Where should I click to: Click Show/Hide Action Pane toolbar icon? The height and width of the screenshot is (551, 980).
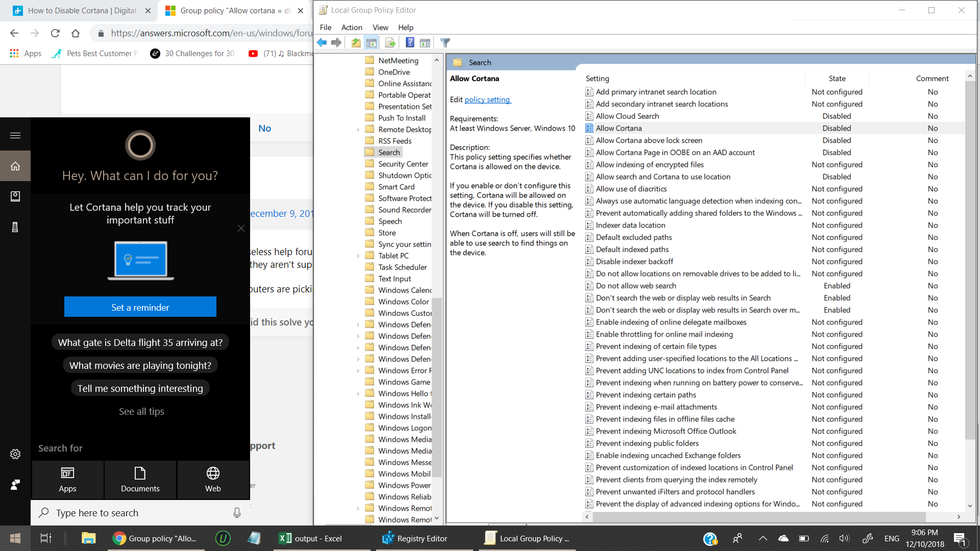coord(425,43)
